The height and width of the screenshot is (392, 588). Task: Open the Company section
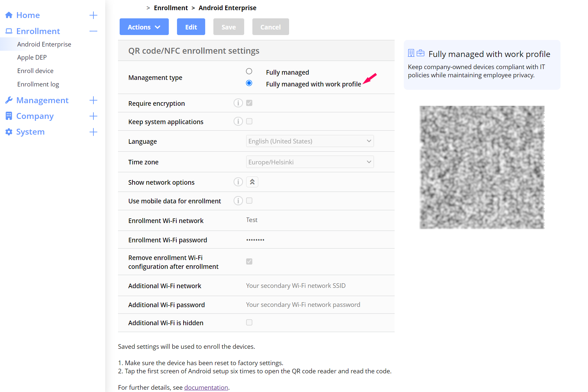[35, 116]
